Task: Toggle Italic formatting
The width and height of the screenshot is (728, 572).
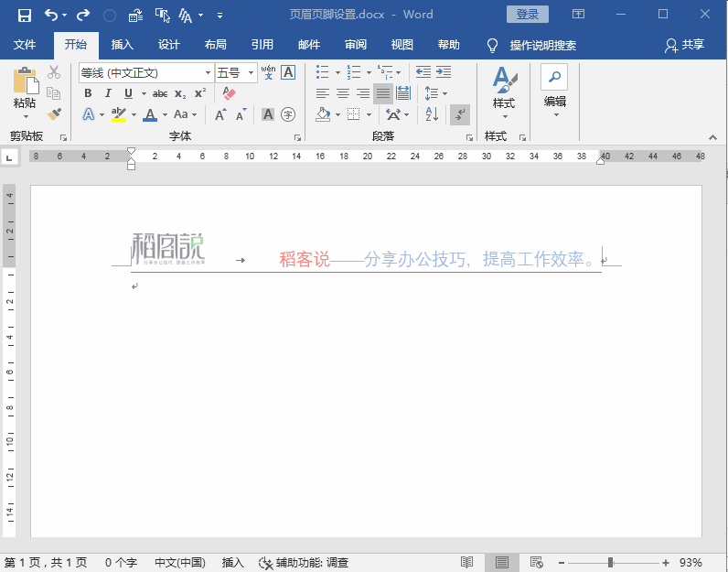Action: point(108,93)
